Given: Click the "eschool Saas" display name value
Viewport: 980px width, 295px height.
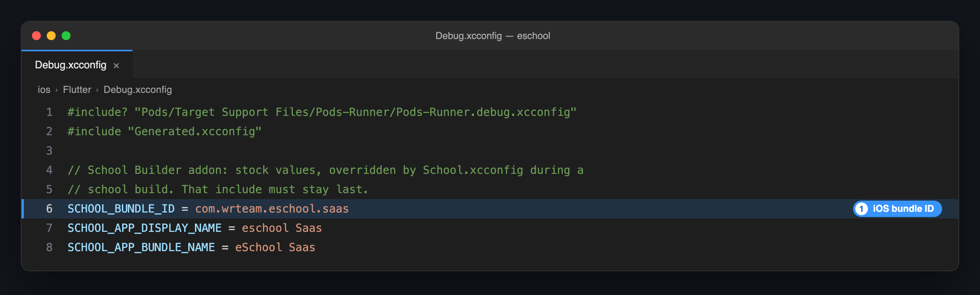Looking at the screenshot, I should (282, 228).
